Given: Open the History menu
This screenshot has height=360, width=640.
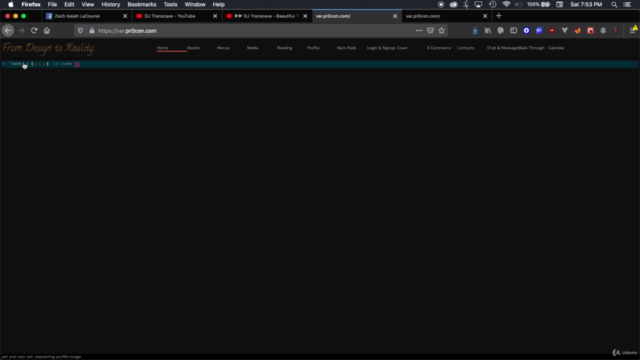Looking at the screenshot, I should (x=111, y=4).
